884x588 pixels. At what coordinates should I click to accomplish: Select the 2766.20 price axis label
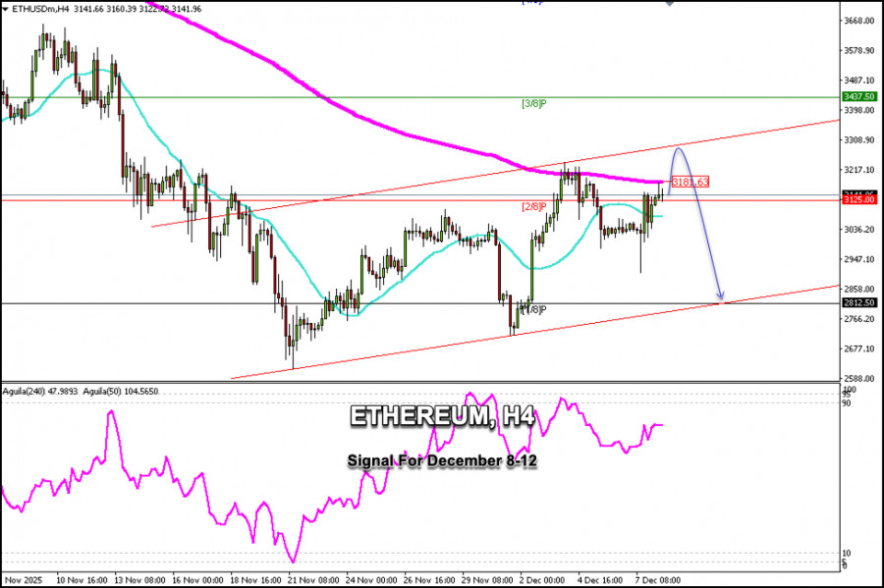(x=859, y=319)
